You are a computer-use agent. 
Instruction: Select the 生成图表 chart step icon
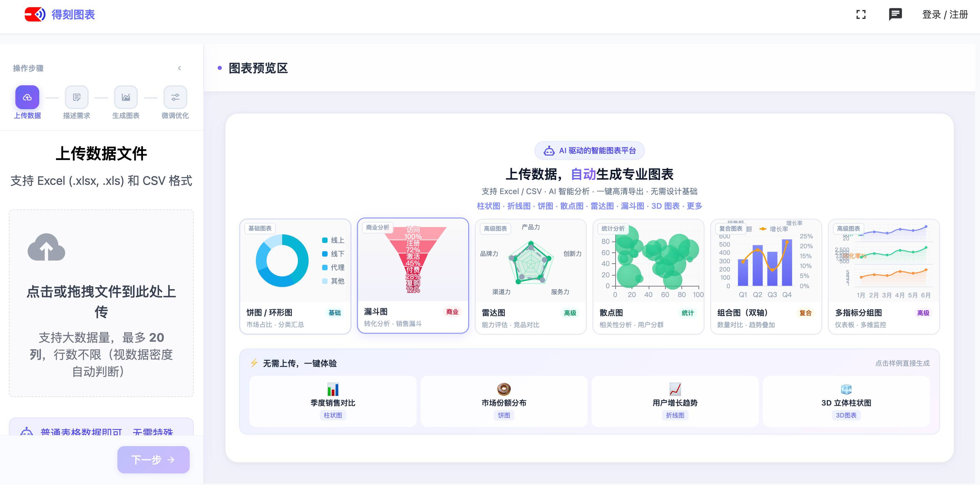click(126, 98)
